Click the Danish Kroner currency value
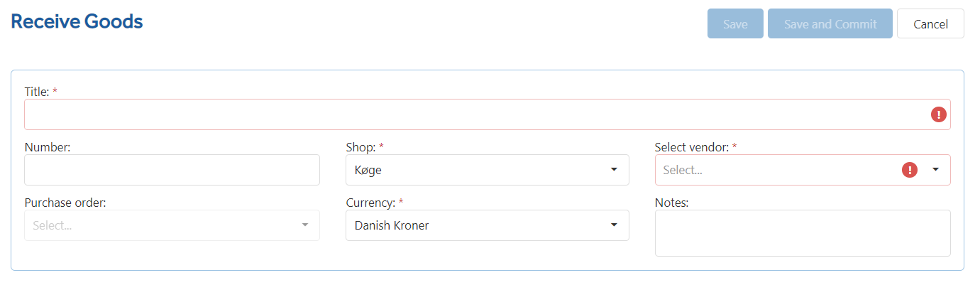Viewport: 980px width, 290px height. tap(392, 225)
